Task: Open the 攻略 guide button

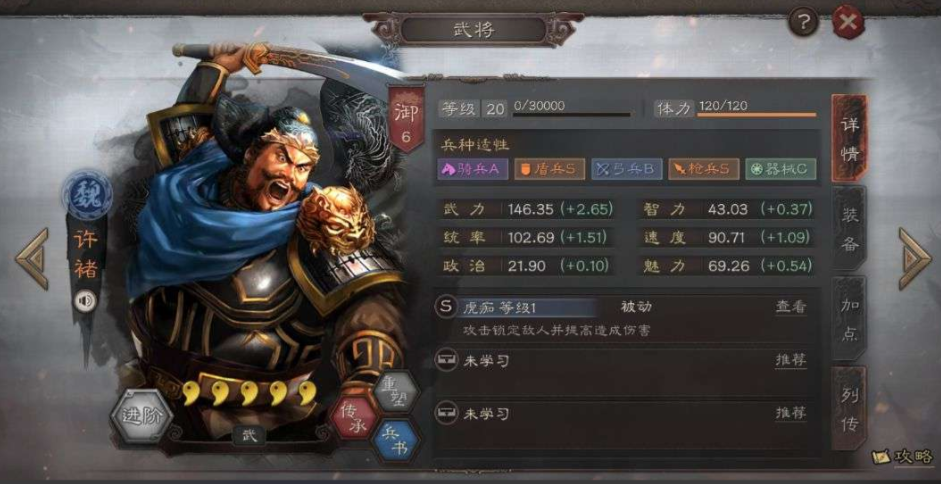Action: (903, 457)
